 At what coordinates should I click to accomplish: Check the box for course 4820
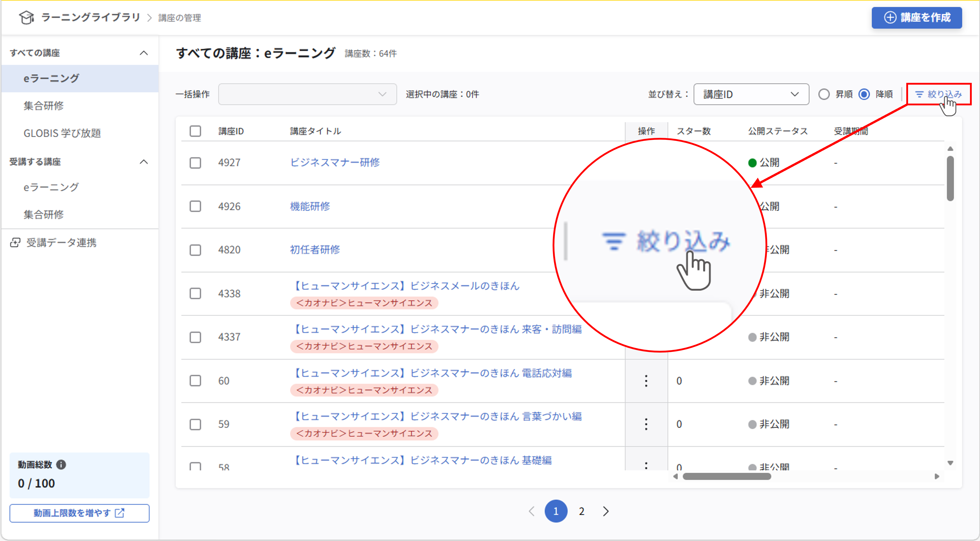point(195,250)
